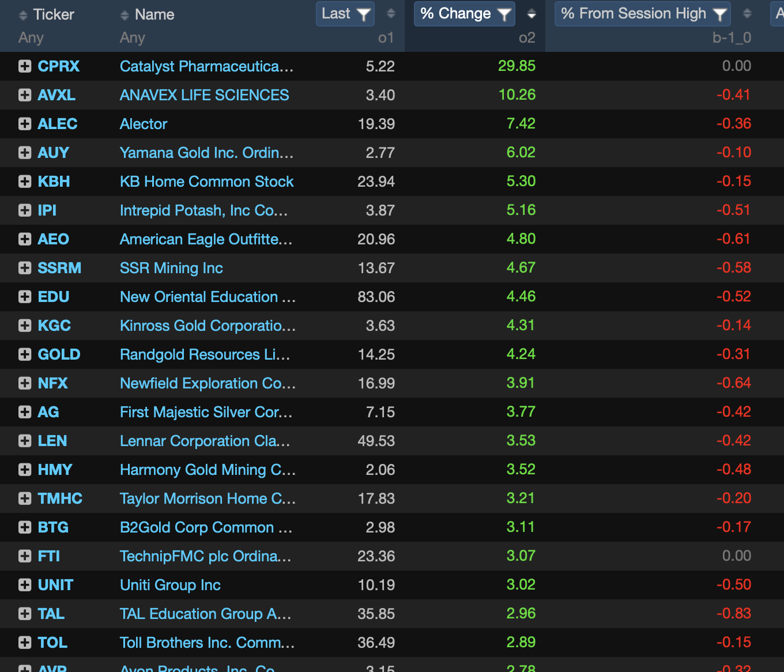Open the Newfield Exploration company link

coord(208,383)
